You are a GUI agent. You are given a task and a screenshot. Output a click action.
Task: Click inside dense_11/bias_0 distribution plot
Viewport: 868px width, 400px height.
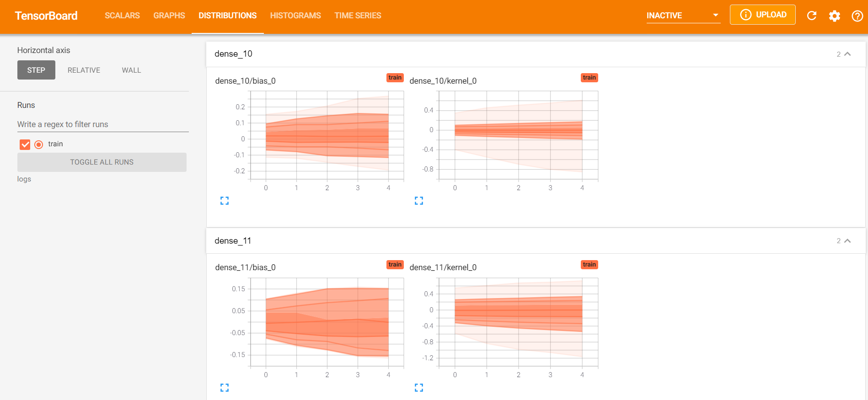click(x=327, y=322)
